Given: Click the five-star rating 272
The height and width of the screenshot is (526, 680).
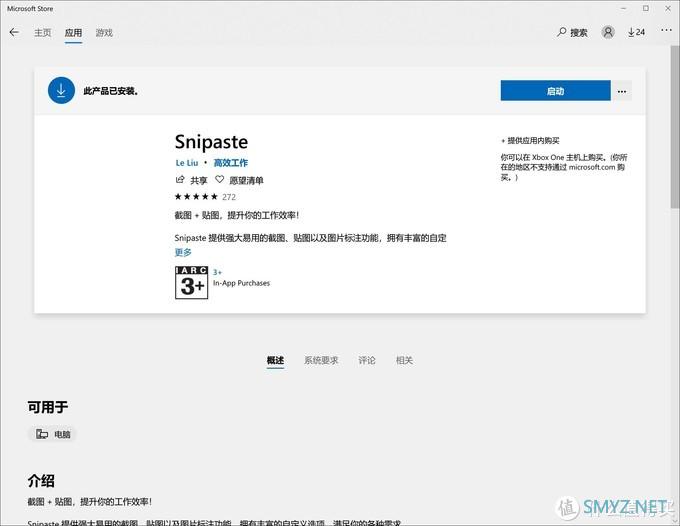Looking at the screenshot, I should click(205, 197).
